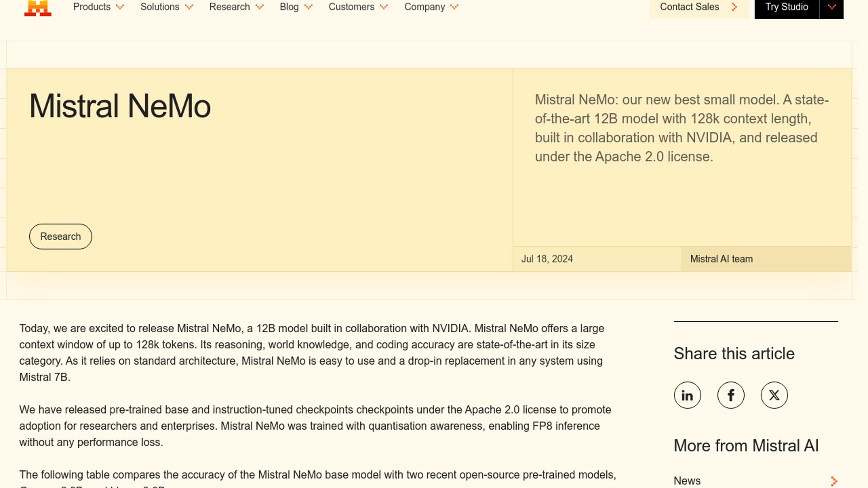Viewport: 868px width, 488px height.
Task: Open the Try Studio dropdown arrow
Action: coord(831,7)
